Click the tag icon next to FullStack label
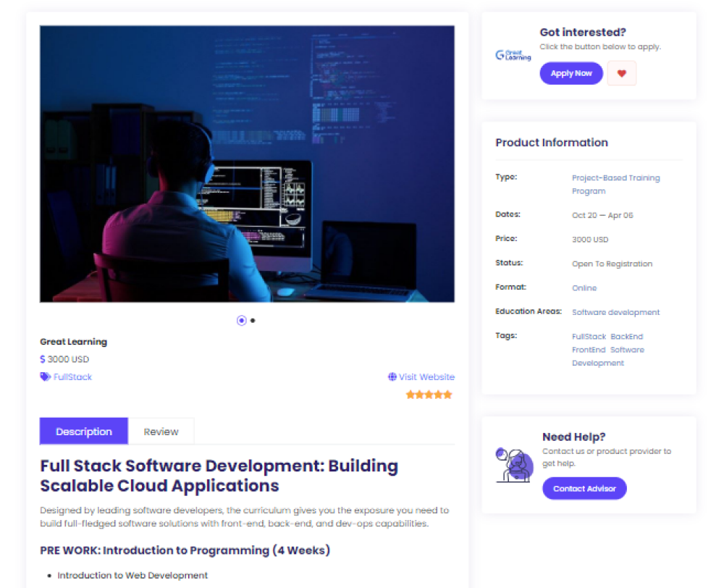This screenshot has width=724, height=588. [x=43, y=377]
